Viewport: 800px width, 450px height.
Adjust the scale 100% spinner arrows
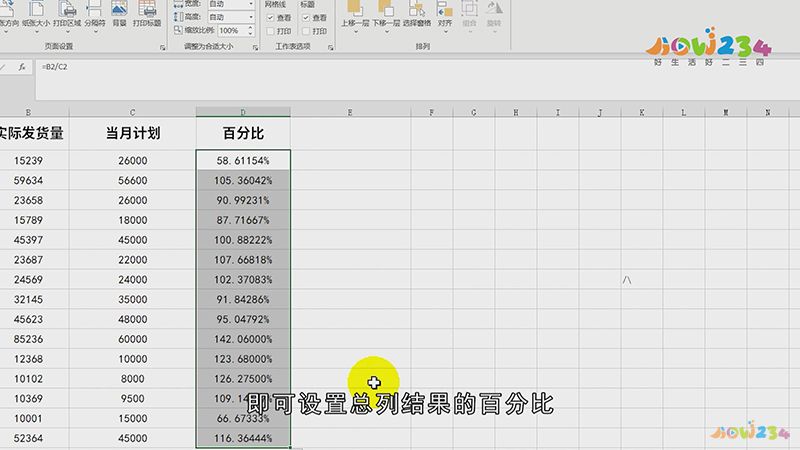point(250,31)
